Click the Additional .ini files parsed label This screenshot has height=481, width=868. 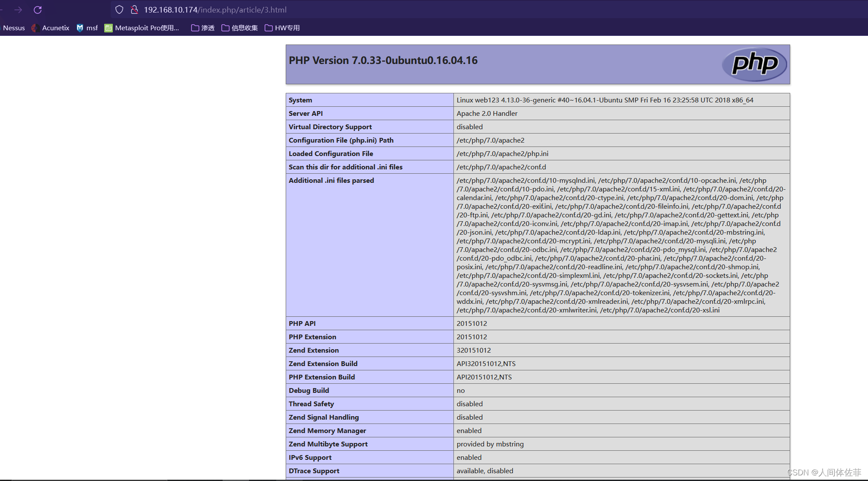331,180
